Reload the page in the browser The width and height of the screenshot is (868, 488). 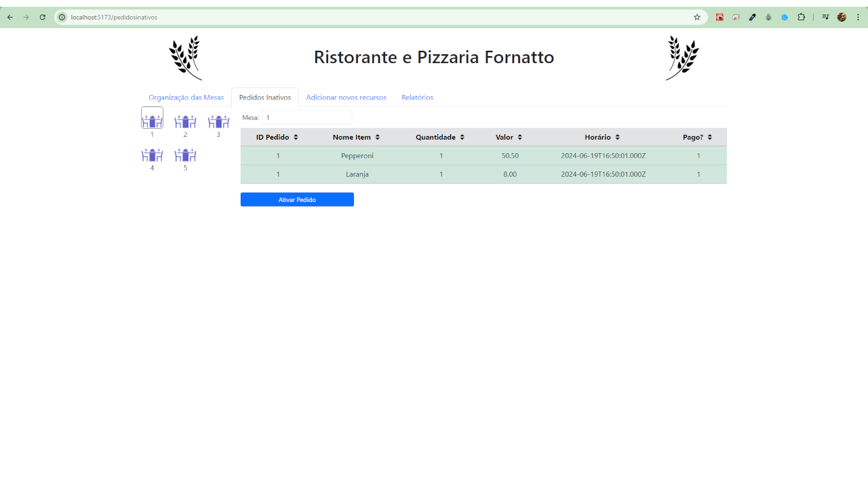tap(42, 17)
